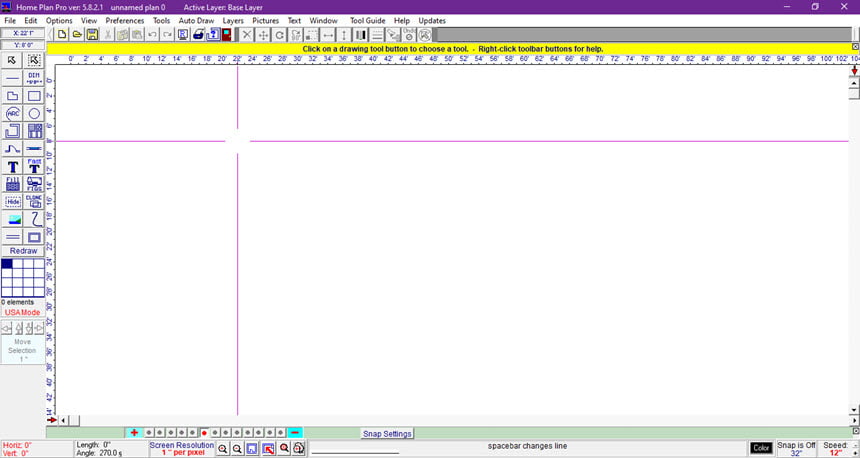Select the last gray zoom level dot
The image size is (860, 458).
tap(281, 433)
